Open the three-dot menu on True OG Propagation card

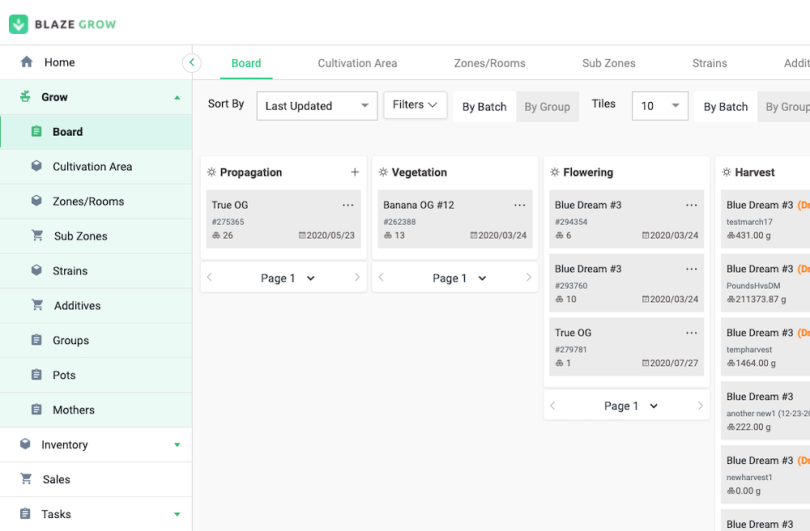(348, 205)
